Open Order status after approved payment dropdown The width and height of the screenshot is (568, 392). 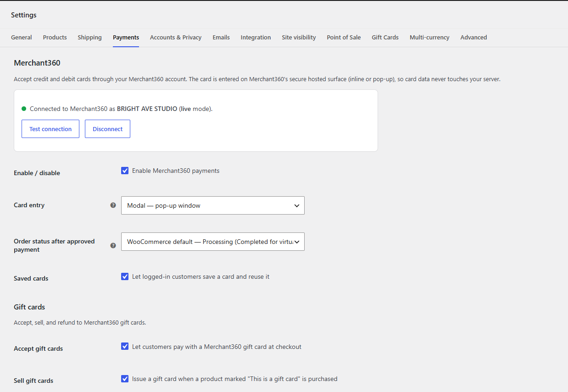213,242
